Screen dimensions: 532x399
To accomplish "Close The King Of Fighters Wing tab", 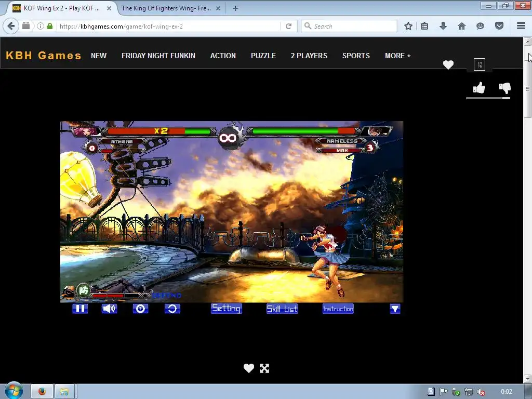I will coord(218,8).
